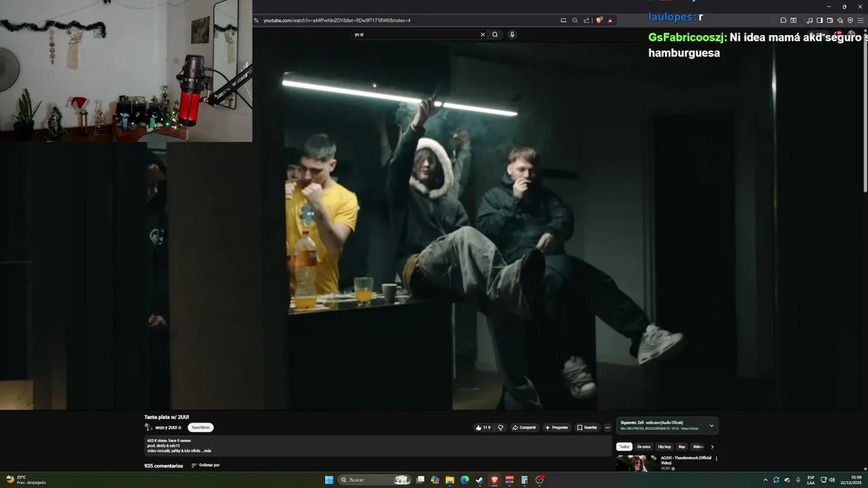Open ESP LAA language switcher
This screenshot has height=488, width=868.
tap(811, 480)
